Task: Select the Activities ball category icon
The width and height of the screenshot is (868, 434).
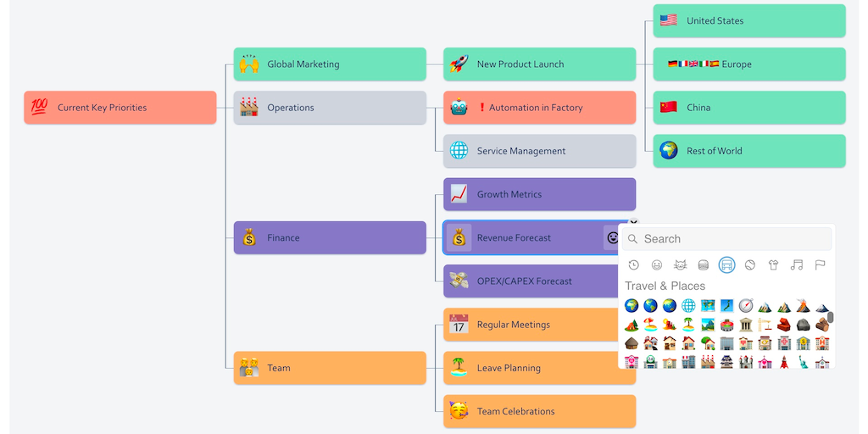Action: pyautogui.click(x=750, y=265)
